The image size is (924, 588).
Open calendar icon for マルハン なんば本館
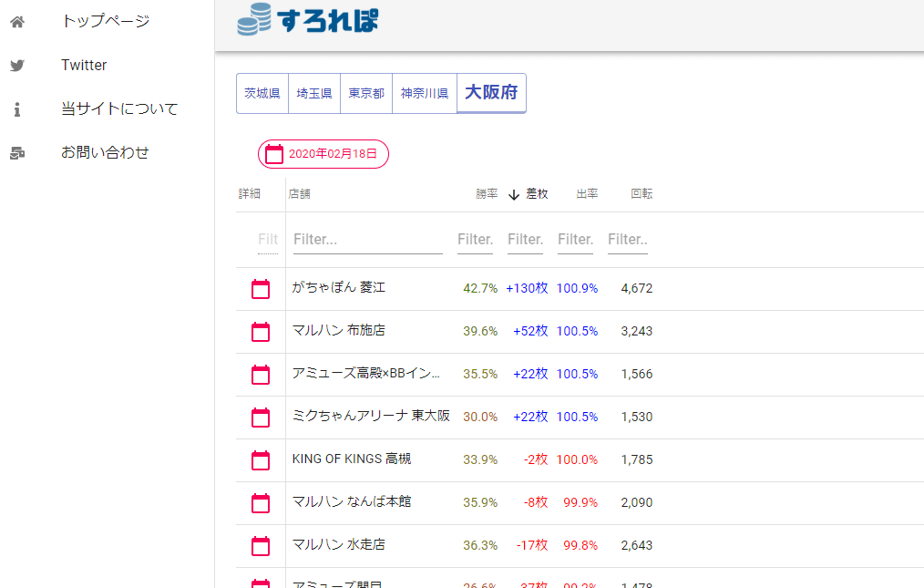click(x=261, y=503)
